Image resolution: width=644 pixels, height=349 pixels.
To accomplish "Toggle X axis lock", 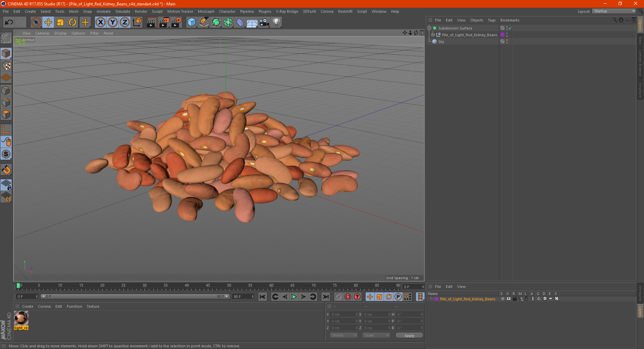I will pos(100,22).
